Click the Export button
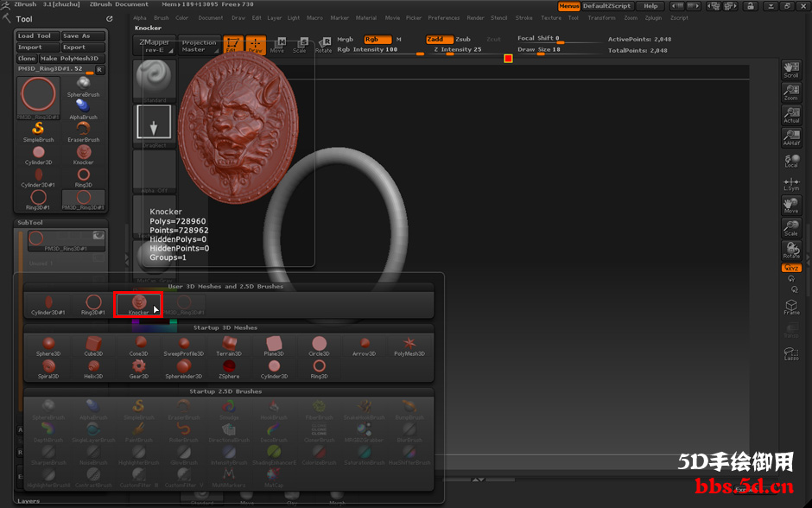812x508 pixels. [83, 48]
